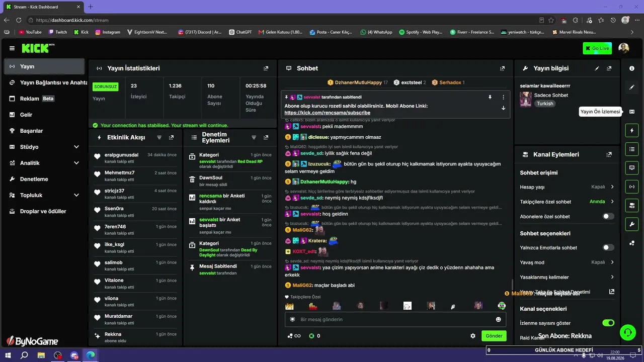
Task: Click the Bir mesaj gönderin message field
Action: click(396, 319)
